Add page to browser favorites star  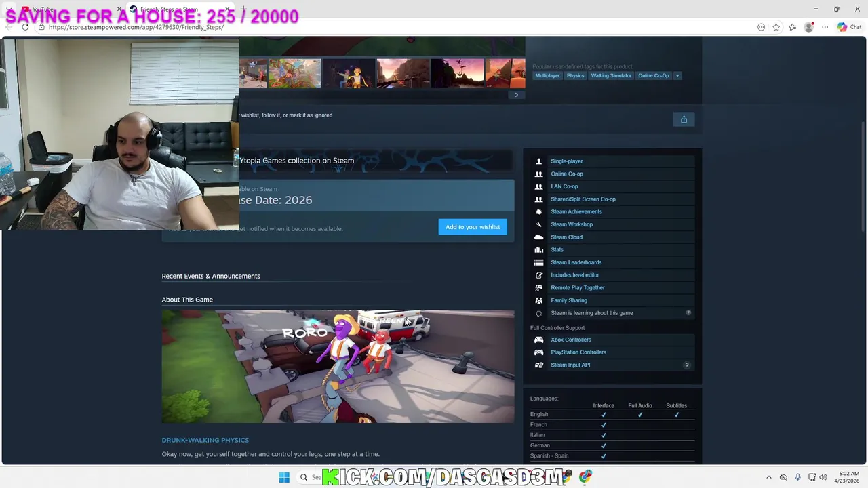coord(776,27)
